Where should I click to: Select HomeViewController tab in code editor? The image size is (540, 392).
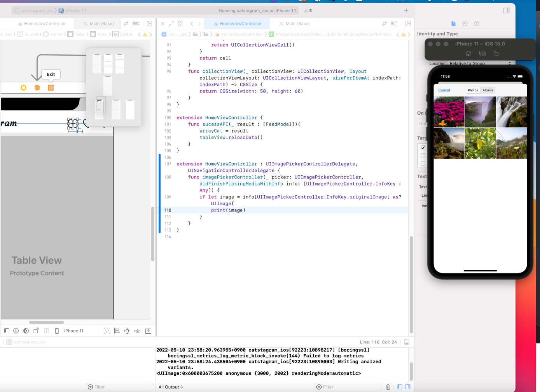pyautogui.click(x=238, y=24)
